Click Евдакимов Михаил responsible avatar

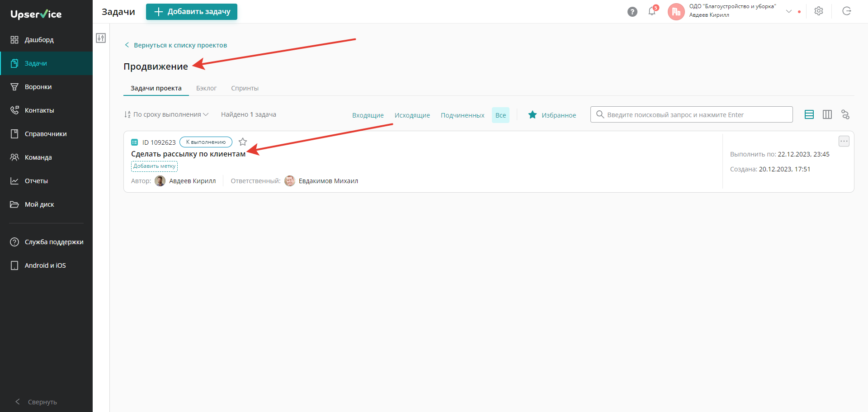point(290,181)
